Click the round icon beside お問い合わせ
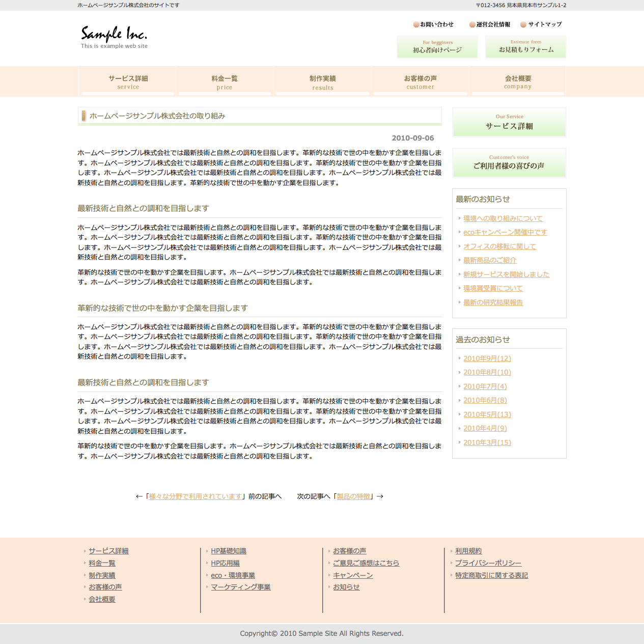The width and height of the screenshot is (644, 644). [x=416, y=24]
